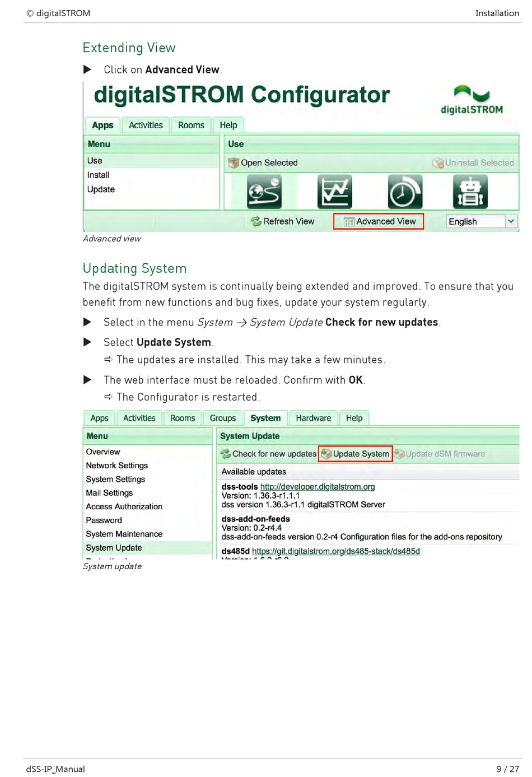Open Mail Settings entry

coord(147,493)
